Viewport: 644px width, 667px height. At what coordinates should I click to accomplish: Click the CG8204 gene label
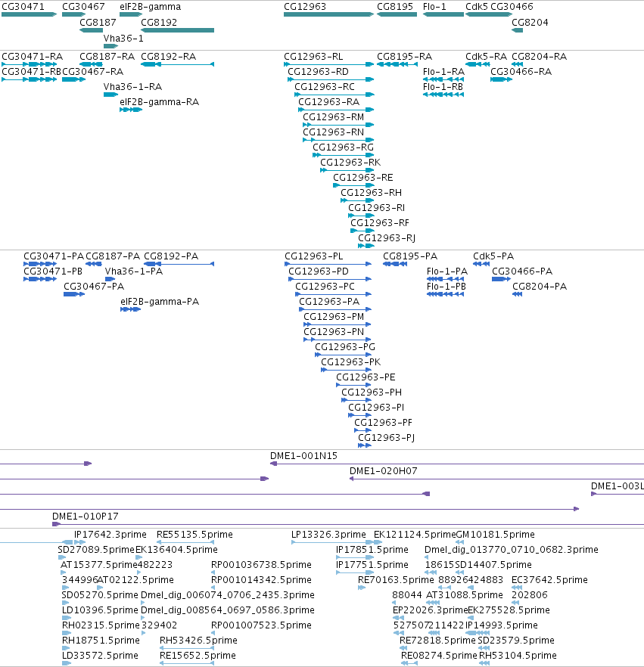[x=530, y=22]
